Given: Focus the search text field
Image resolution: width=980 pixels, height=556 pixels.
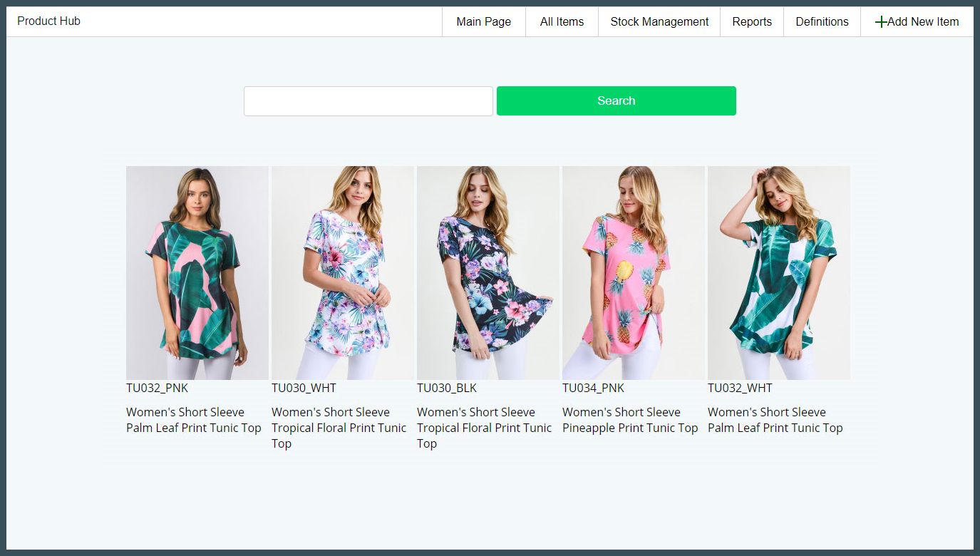Looking at the screenshot, I should tap(368, 101).
